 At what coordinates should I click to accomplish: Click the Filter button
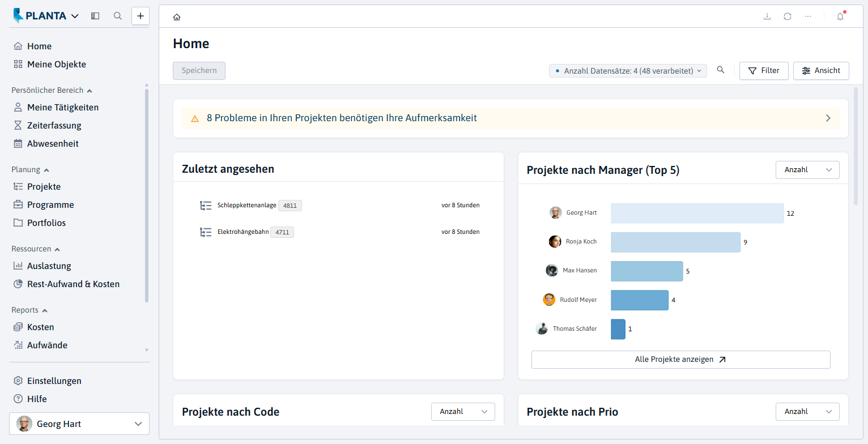(x=764, y=71)
